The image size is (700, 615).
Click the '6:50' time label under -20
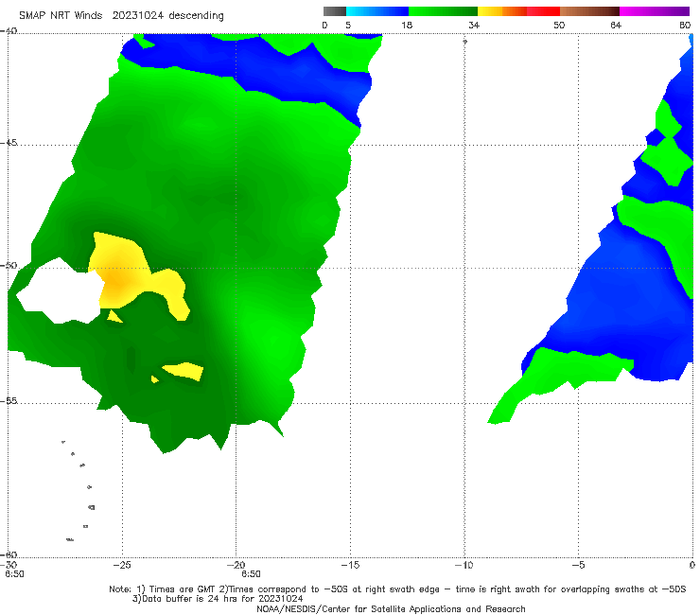(x=251, y=574)
